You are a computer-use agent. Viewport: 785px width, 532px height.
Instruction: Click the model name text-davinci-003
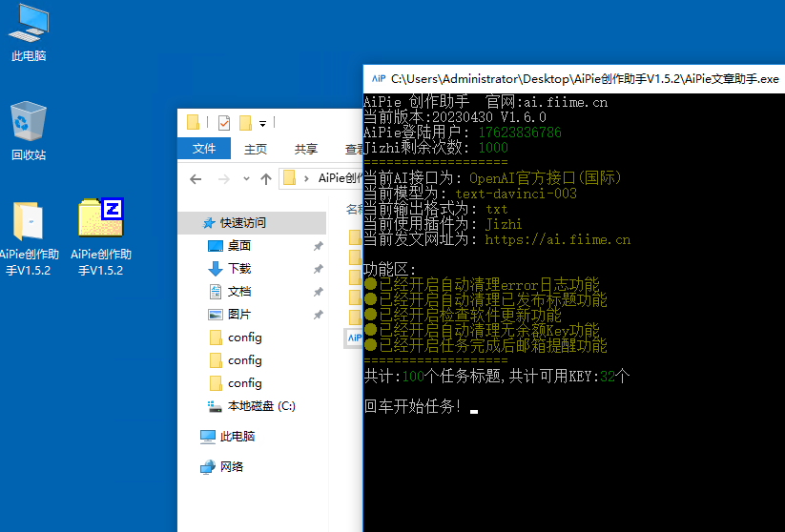(516, 194)
